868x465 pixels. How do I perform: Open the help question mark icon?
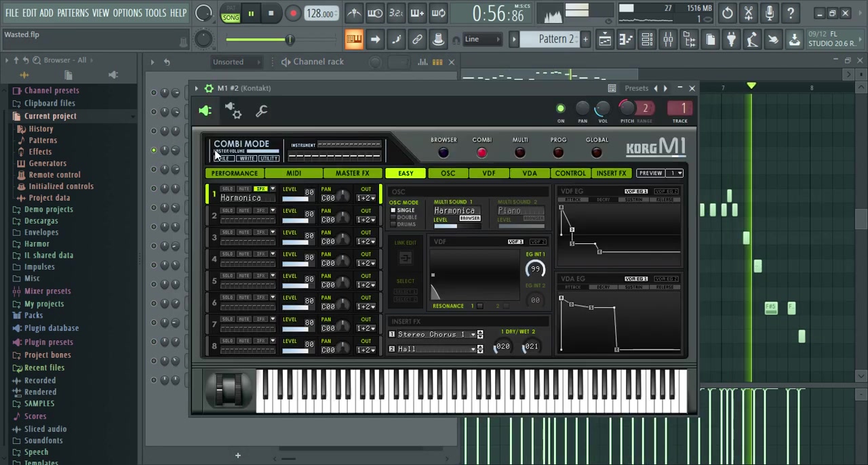791,13
